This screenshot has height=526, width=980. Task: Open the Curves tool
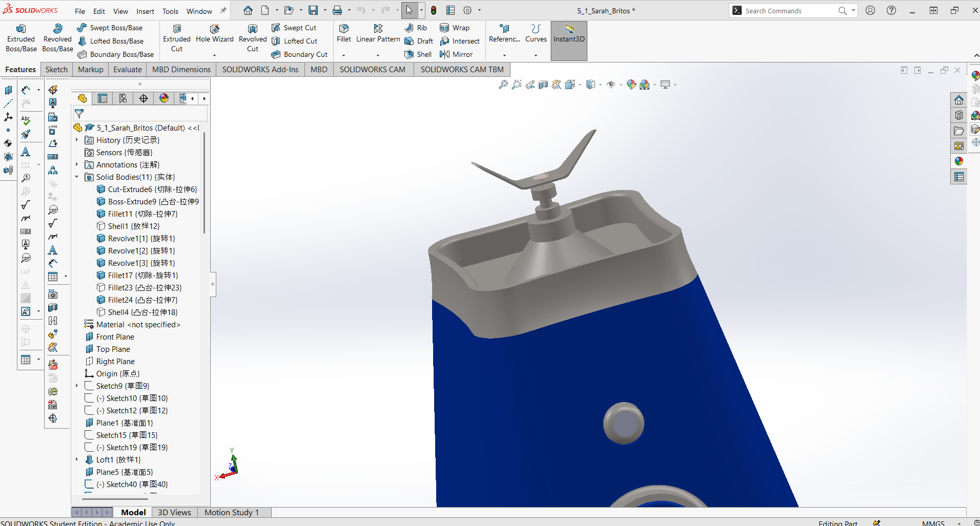536,34
